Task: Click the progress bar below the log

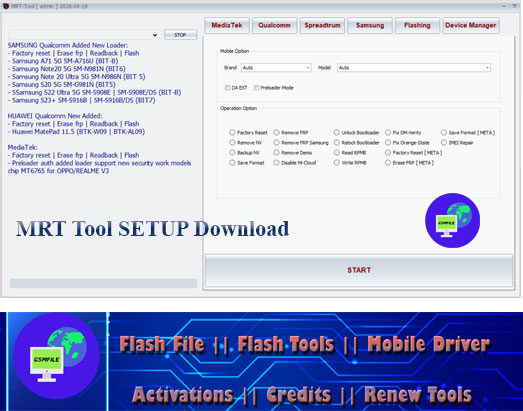Action: pos(103,283)
